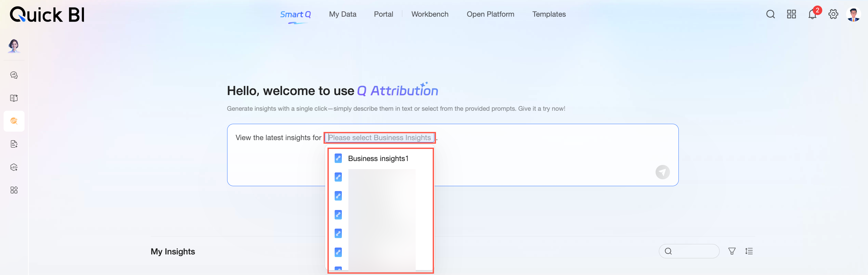Open the chat Q&A sidebar icon
Image resolution: width=868 pixels, height=275 pixels.
(14, 75)
